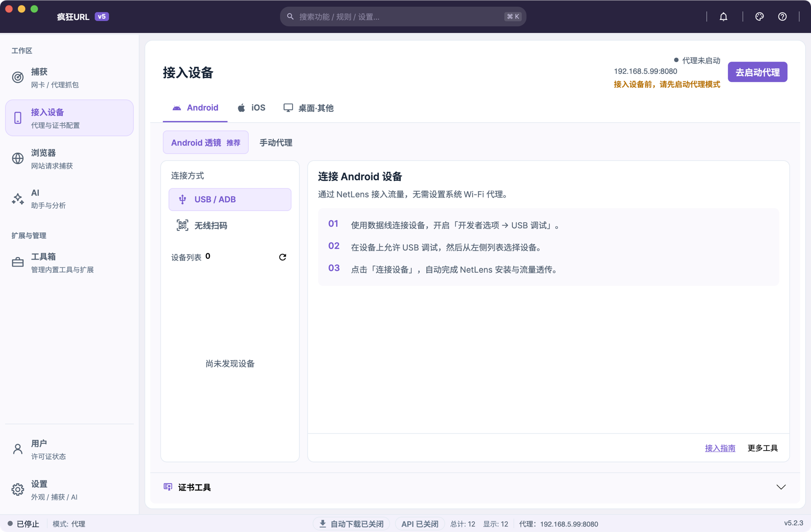The height and width of the screenshot is (532, 811).
Task: Open the 浏览器 sidebar section
Action: [x=69, y=159]
